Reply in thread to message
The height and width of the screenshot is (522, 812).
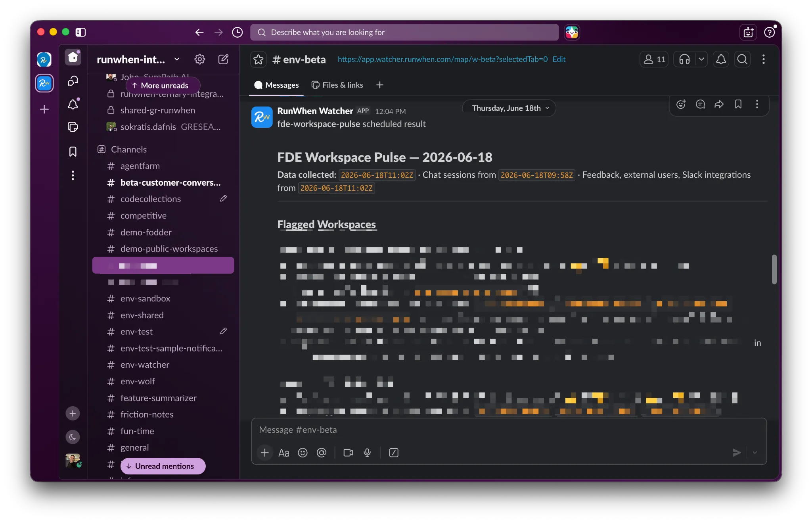[x=700, y=104]
